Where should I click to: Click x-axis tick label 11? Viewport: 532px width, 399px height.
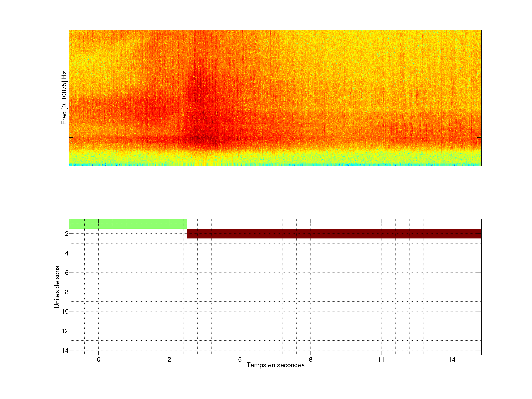pyautogui.click(x=381, y=359)
